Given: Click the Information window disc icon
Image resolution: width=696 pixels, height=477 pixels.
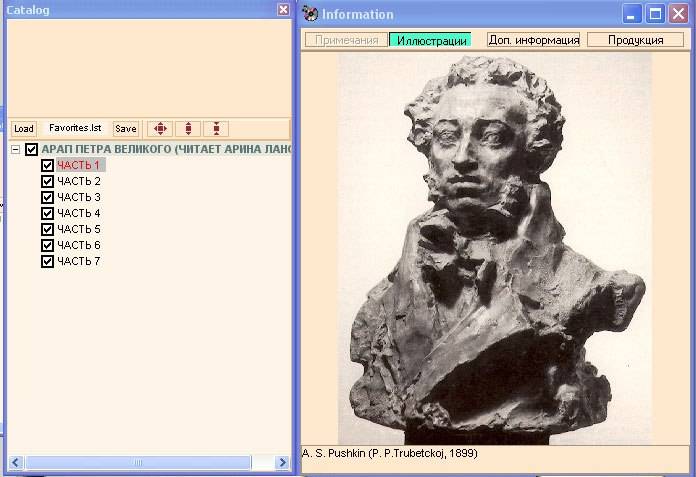Looking at the screenshot, I should click(310, 14).
